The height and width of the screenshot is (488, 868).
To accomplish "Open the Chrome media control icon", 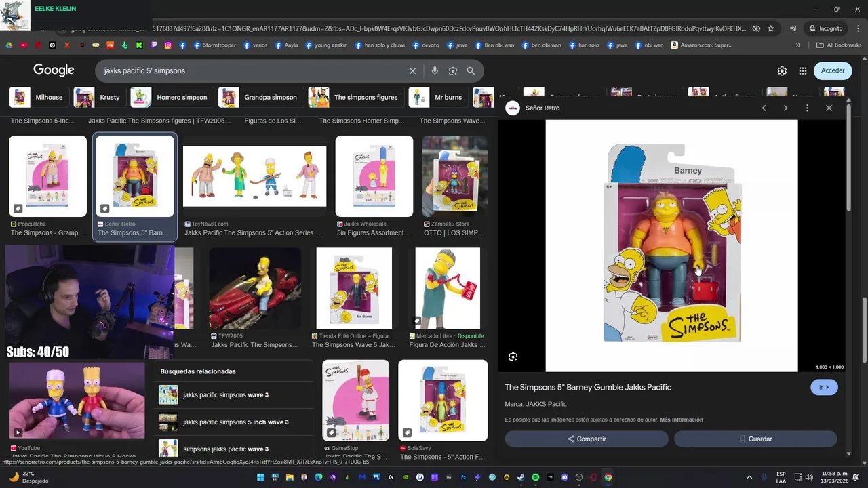I will click(x=793, y=28).
